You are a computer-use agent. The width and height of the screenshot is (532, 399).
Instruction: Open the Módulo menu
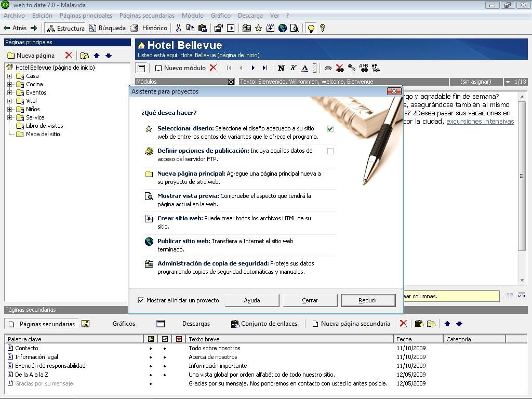coord(192,16)
